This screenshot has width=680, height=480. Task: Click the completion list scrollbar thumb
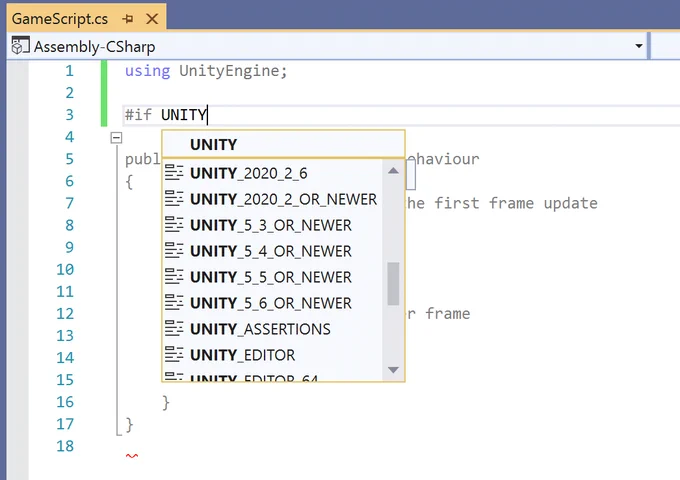pos(393,284)
